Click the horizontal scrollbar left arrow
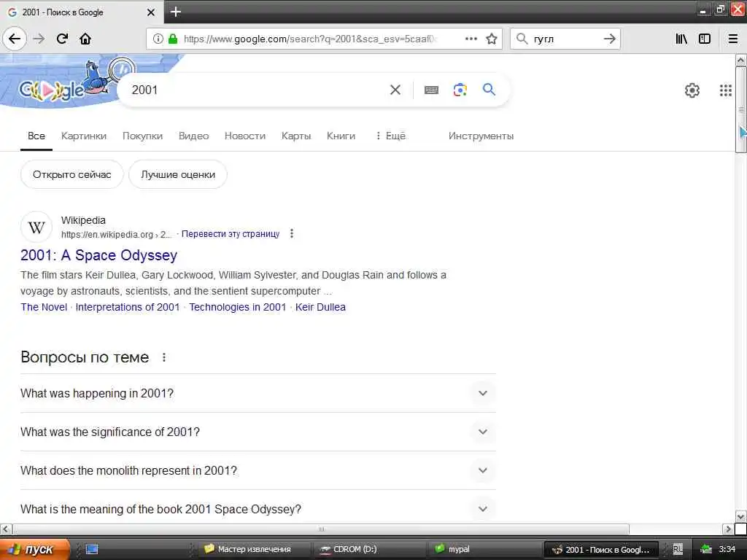Image resolution: width=747 pixels, height=560 pixels. 6,529
